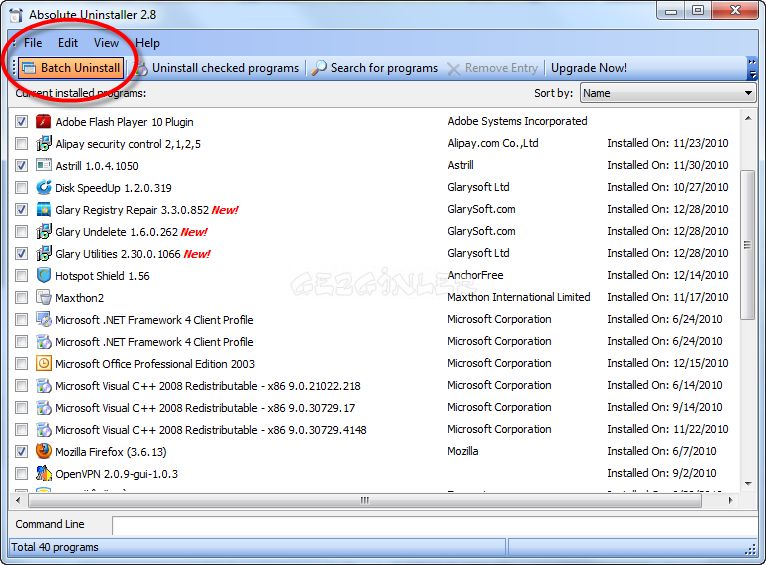Click the Adobe Flash Player plugin icon
This screenshot has width=766, height=565.
point(43,122)
